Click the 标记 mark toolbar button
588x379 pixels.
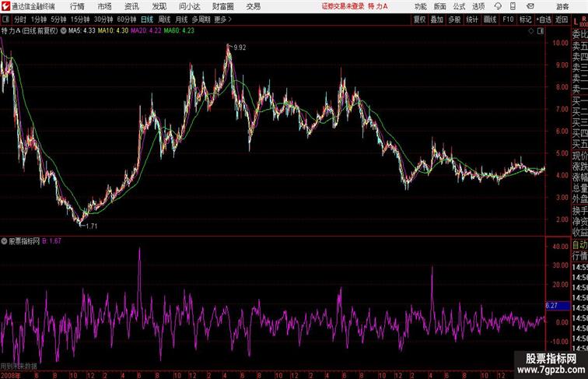coord(525,19)
